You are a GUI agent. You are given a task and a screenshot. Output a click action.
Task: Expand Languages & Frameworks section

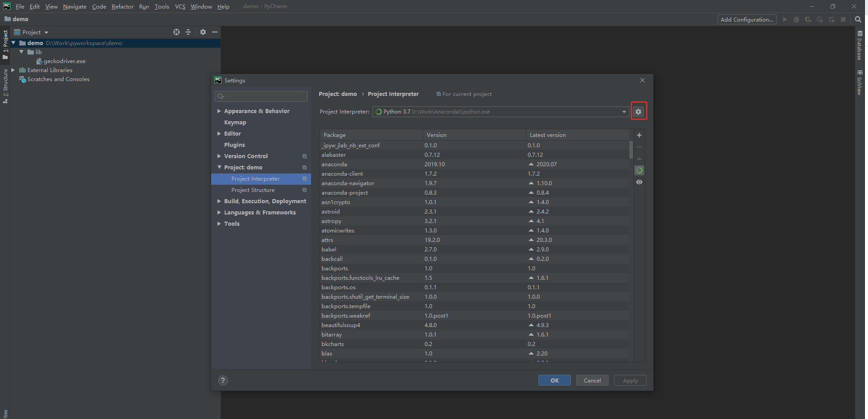coord(219,212)
